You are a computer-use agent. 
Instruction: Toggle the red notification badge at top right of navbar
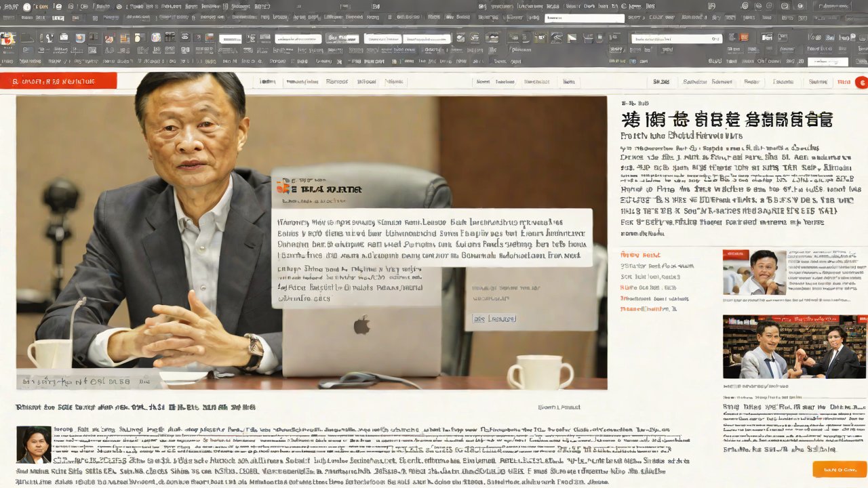pos(861,81)
